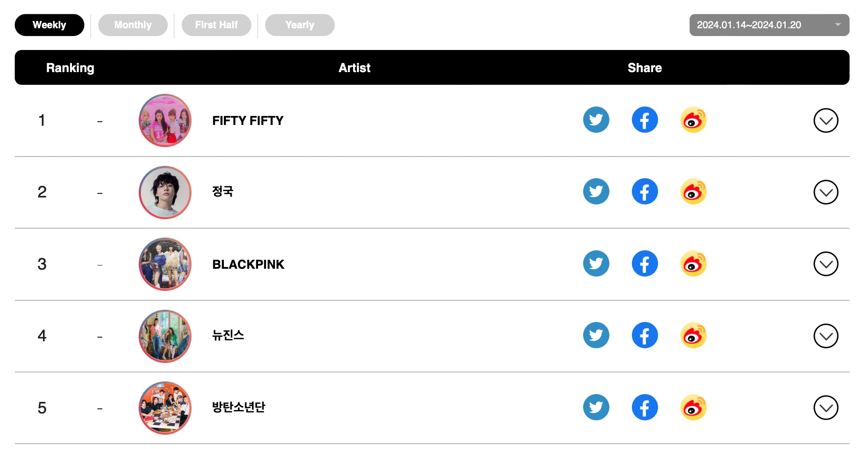The image size is (868, 449).
Task: Click the BLACKPINK artist name
Action: click(248, 265)
